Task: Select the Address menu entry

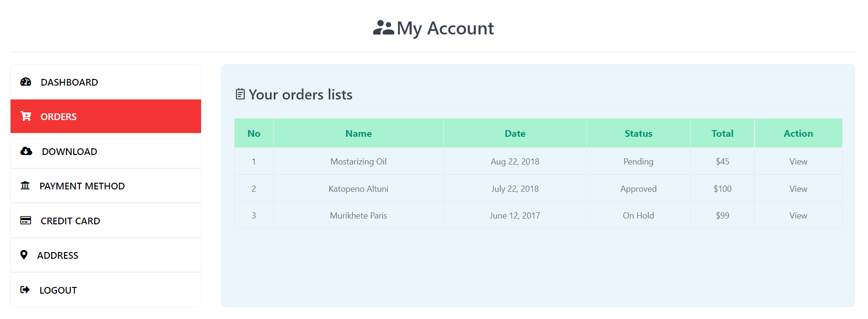Action: 106,255
